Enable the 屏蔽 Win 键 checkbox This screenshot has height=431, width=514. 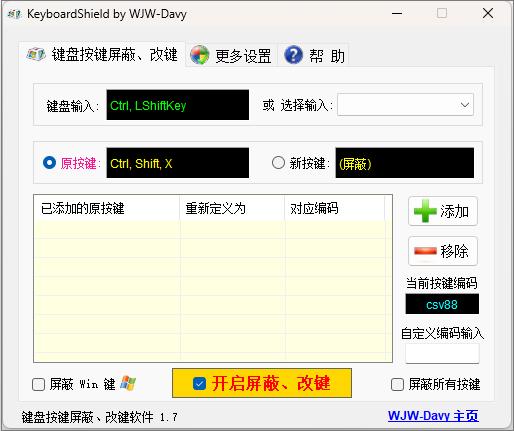point(39,384)
